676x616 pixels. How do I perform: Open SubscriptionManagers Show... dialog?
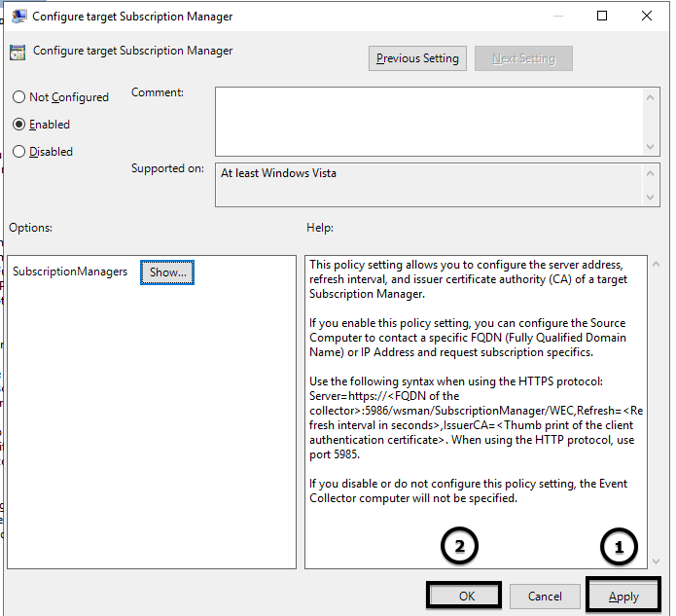point(167,272)
